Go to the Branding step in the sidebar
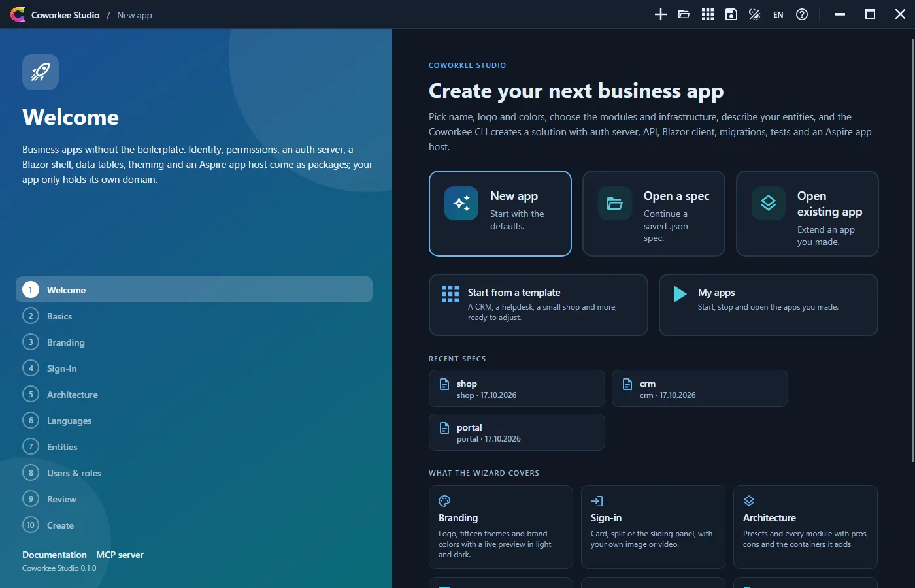The image size is (915, 588). 194,342
